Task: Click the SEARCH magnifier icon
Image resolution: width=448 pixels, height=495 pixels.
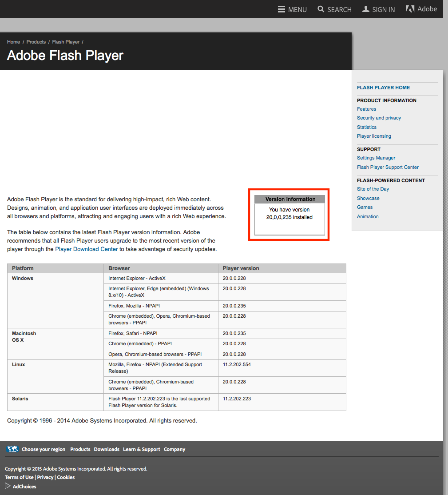Action: pyautogui.click(x=321, y=9)
